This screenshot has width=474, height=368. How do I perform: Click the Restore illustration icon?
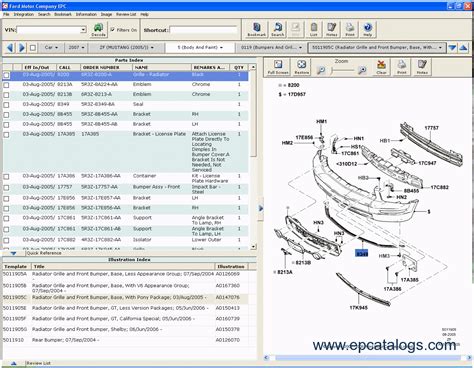click(301, 67)
